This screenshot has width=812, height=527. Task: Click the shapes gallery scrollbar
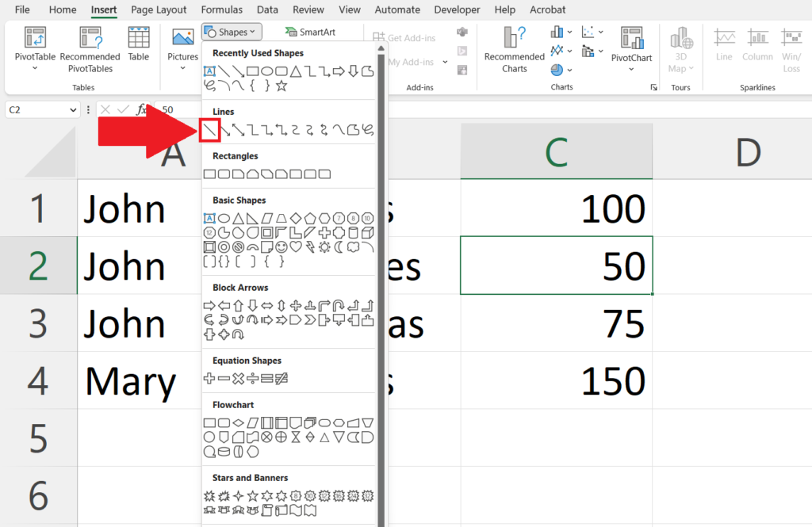tap(381, 285)
